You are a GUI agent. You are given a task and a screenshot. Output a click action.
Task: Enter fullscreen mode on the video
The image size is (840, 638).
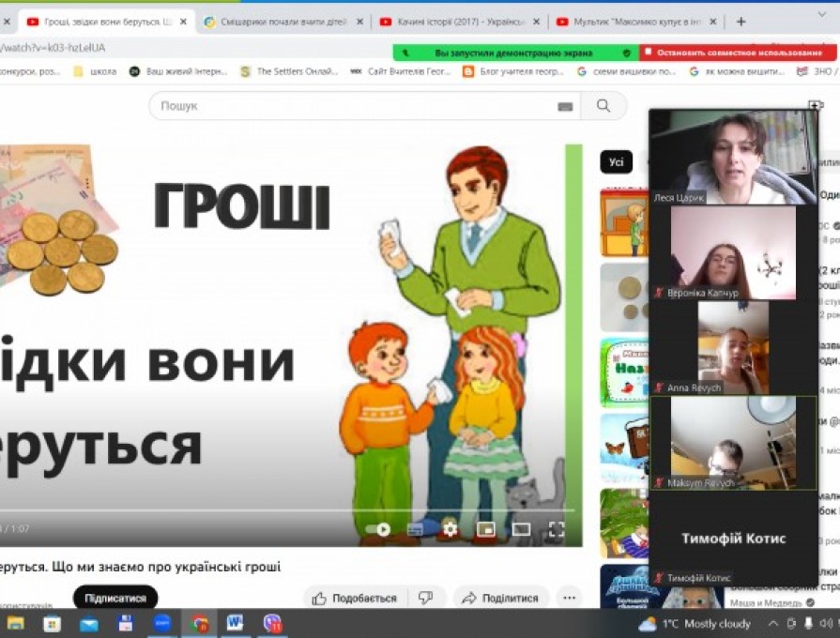tap(556, 529)
